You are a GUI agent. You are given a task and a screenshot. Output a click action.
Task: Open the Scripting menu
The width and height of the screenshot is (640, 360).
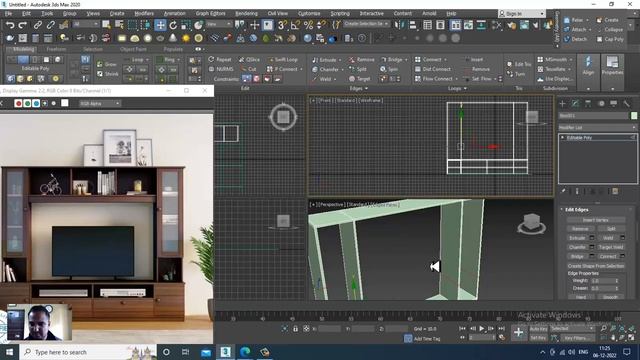(340, 13)
